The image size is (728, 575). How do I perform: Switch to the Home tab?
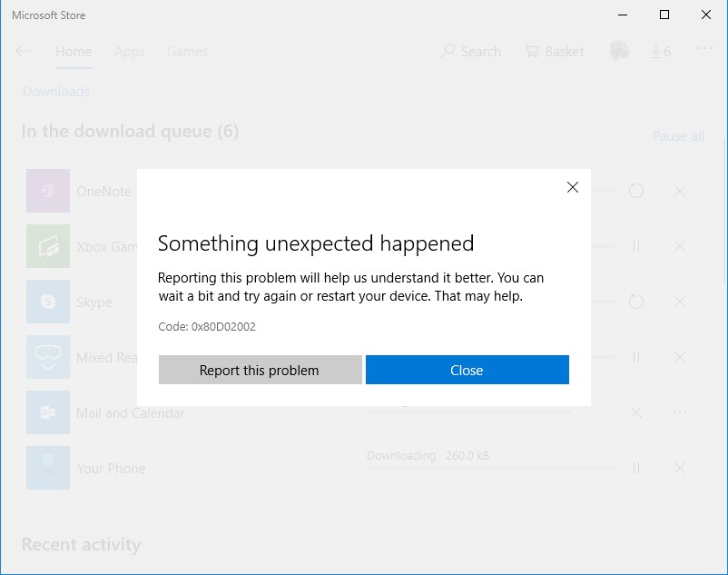click(x=74, y=52)
